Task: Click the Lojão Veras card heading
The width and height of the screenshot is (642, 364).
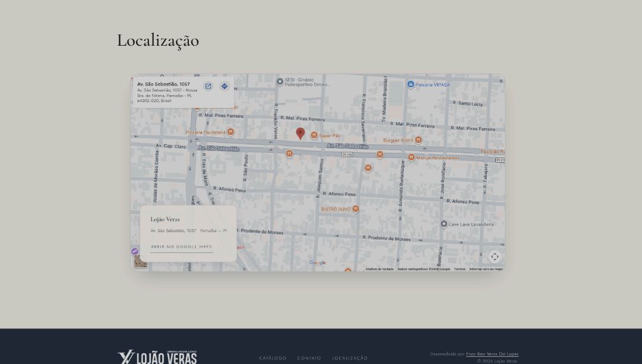Action: click(x=165, y=219)
